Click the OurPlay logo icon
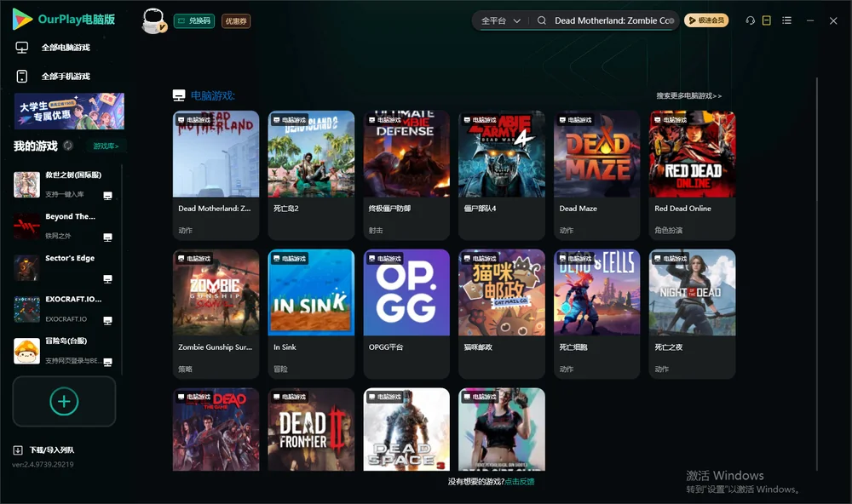This screenshot has width=852, height=504. click(22, 19)
